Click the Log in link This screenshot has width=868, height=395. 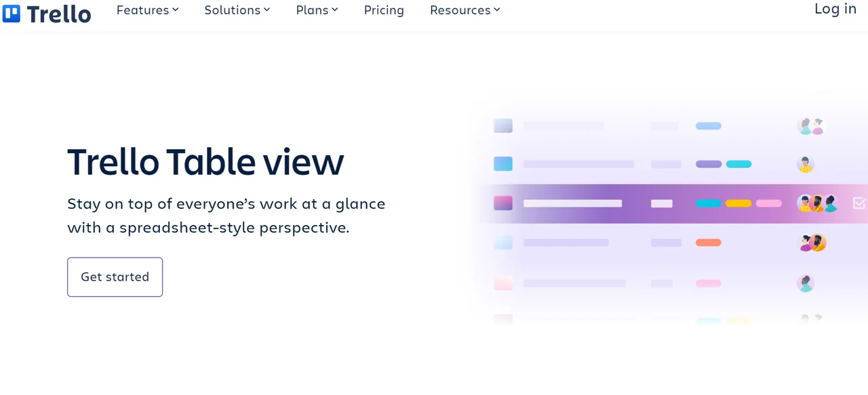tap(835, 9)
